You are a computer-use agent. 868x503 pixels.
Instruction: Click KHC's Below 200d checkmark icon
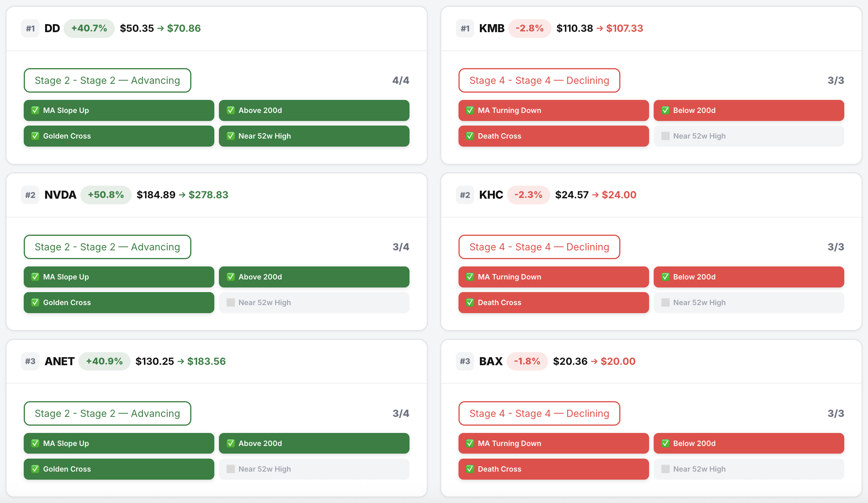coord(666,277)
